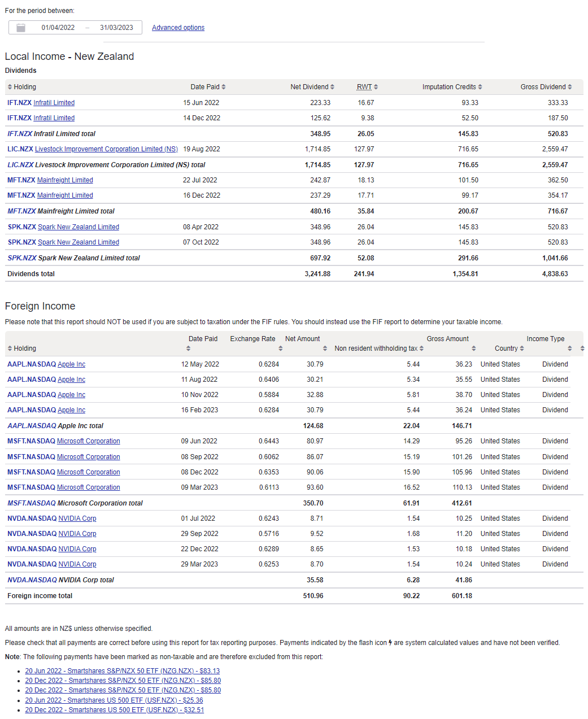Sort foreign income by Net Amount header

pyautogui.click(x=305, y=343)
